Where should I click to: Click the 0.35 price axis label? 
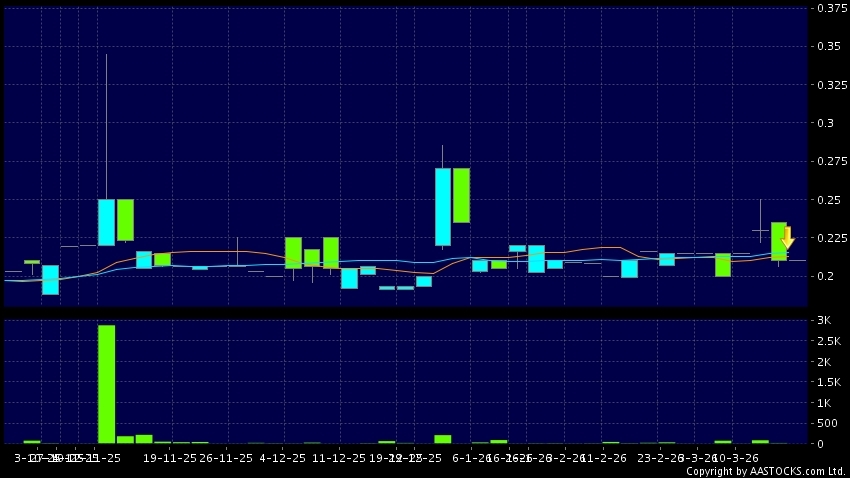829,47
